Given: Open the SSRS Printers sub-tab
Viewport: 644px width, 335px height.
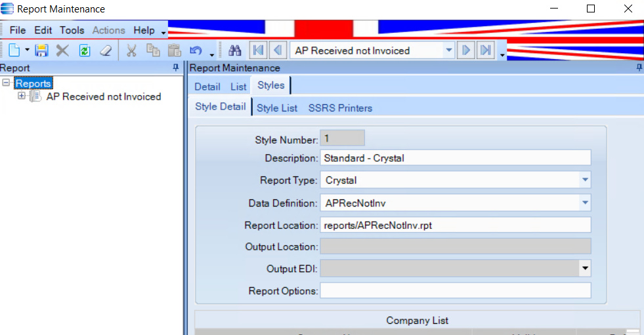Looking at the screenshot, I should 340,108.
